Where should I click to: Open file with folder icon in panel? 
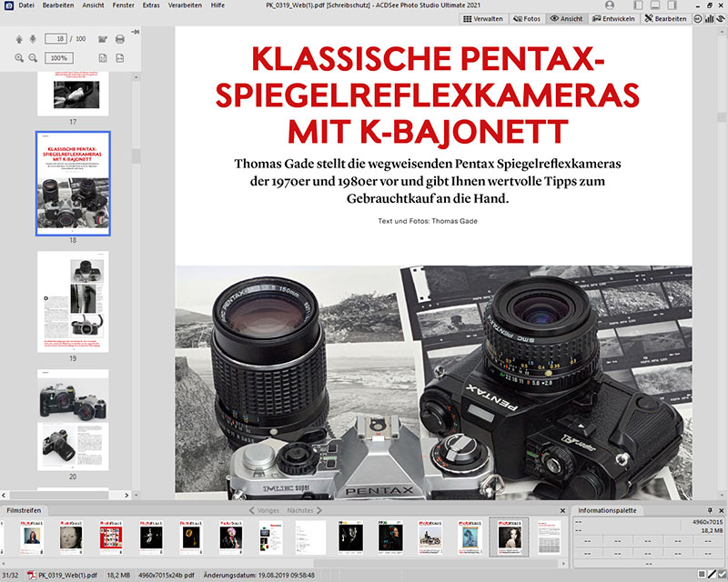coord(102,39)
